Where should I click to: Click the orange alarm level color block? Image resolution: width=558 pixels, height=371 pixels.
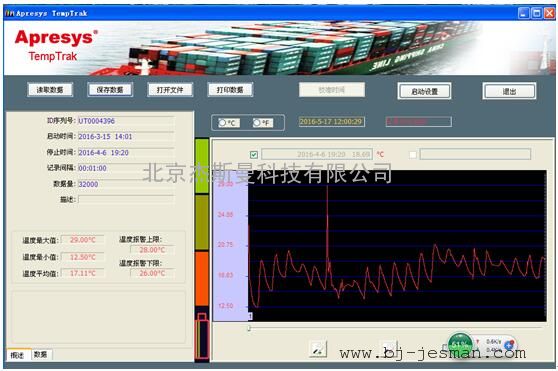tap(202, 278)
